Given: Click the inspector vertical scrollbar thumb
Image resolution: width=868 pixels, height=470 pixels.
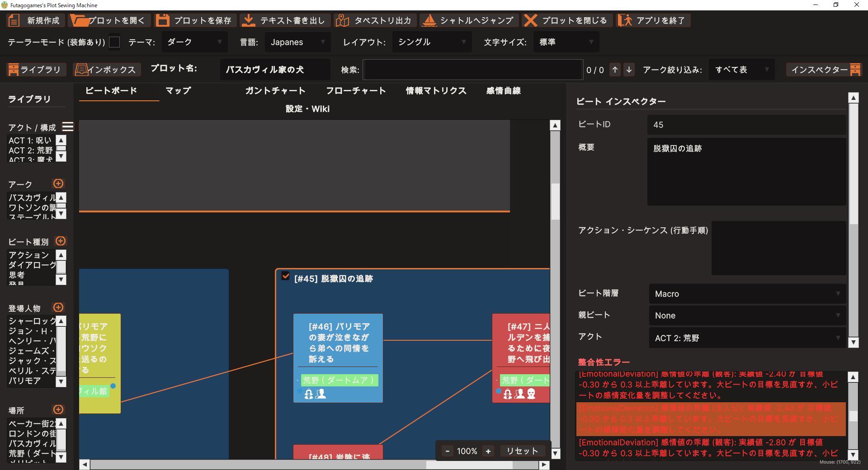Looking at the screenshot, I should (x=854, y=164).
